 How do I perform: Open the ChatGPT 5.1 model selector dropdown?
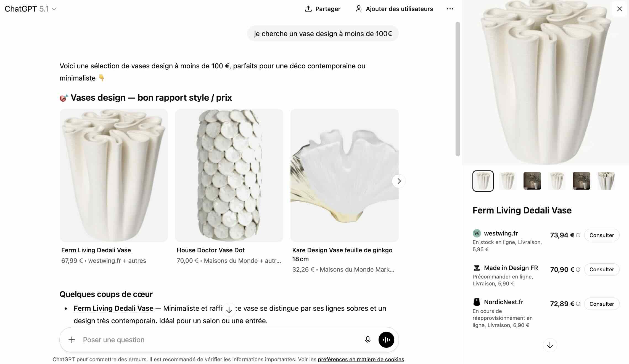pyautogui.click(x=30, y=9)
